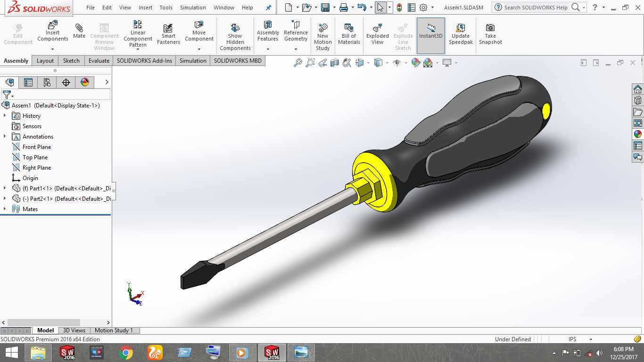Expand Part1<1> component node
Viewport: 644px width, 362px height.
coord(5,189)
